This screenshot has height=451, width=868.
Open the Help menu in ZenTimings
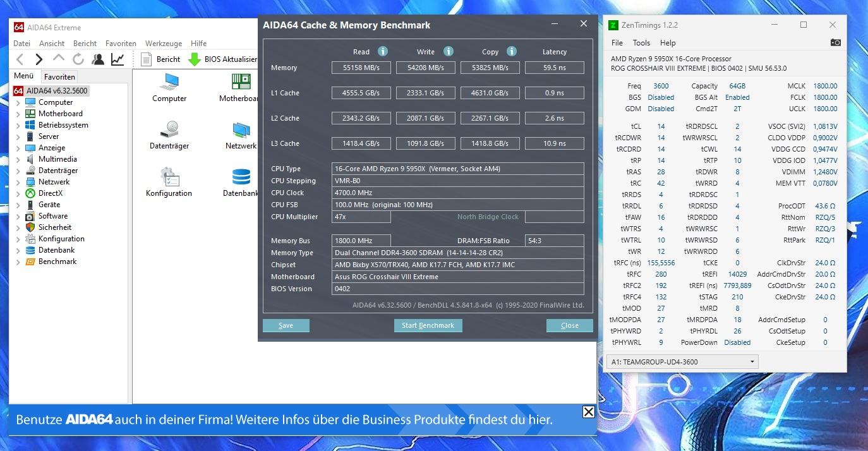coord(668,43)
